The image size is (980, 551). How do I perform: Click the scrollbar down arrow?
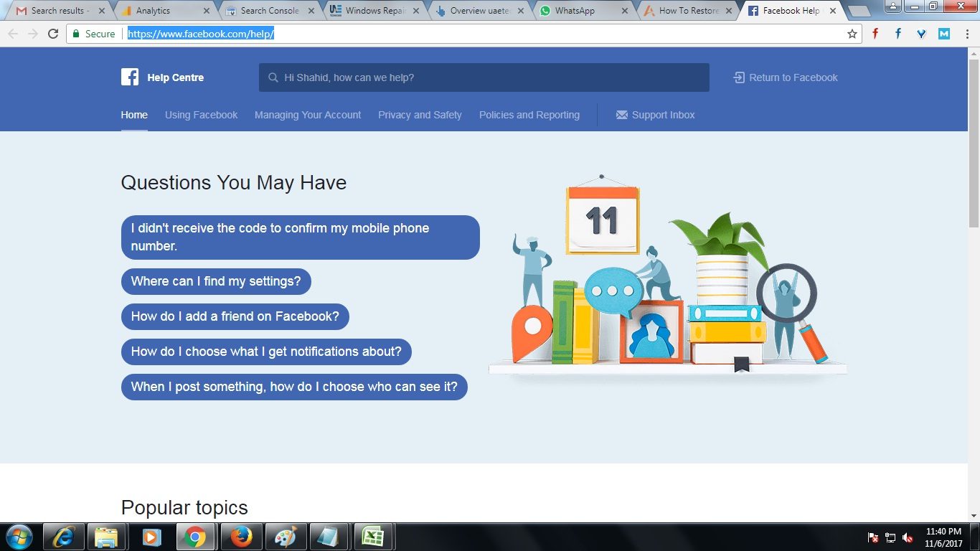[x=974, y=515]
